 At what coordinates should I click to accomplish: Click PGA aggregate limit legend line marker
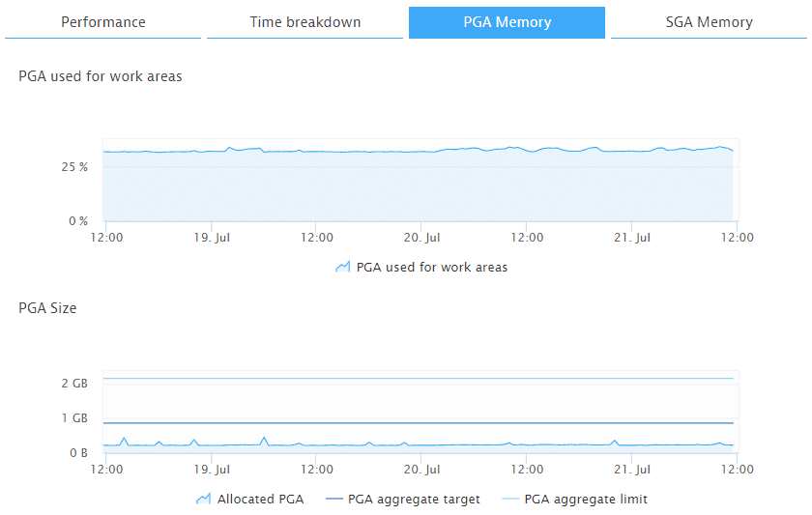[x=511, y=500]
